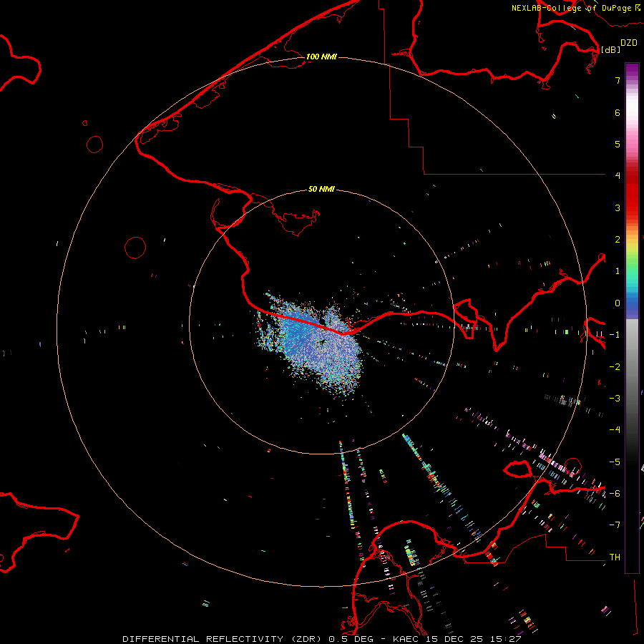644x644 pixels.
Task: Click the -5 tick value on the scale
Action: tap(615, 462)
